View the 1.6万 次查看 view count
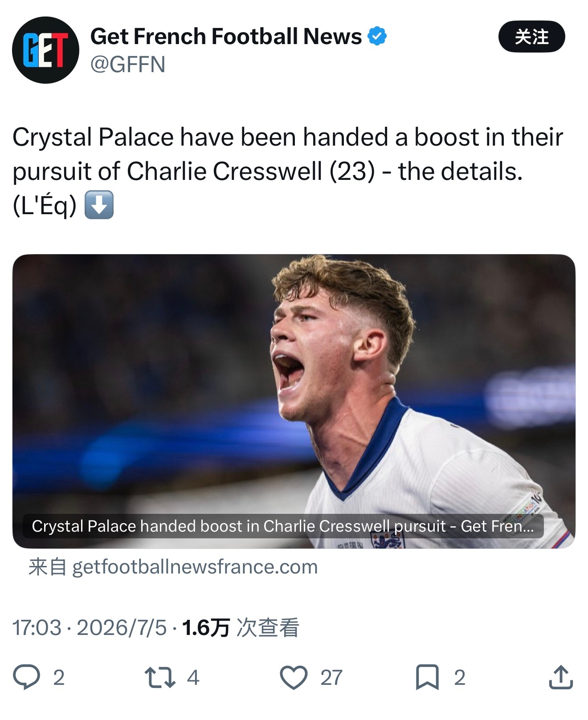The height and width of the screenshot is (720, 588). pyautogui.click(x=241, y=628)
